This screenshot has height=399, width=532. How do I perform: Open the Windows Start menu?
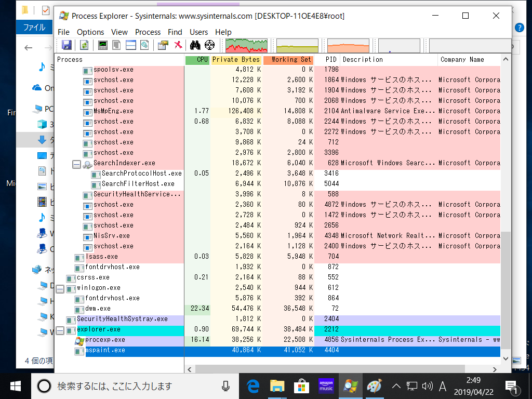coord(15,386)
